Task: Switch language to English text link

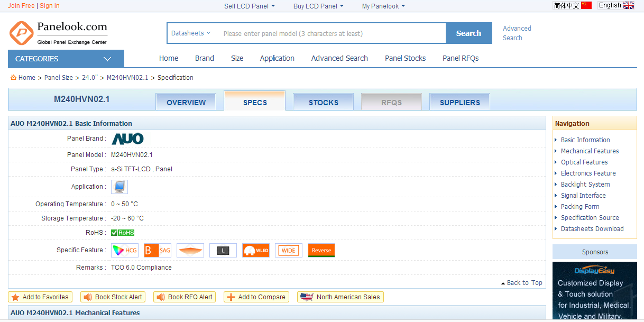Action: pos(610,5)
